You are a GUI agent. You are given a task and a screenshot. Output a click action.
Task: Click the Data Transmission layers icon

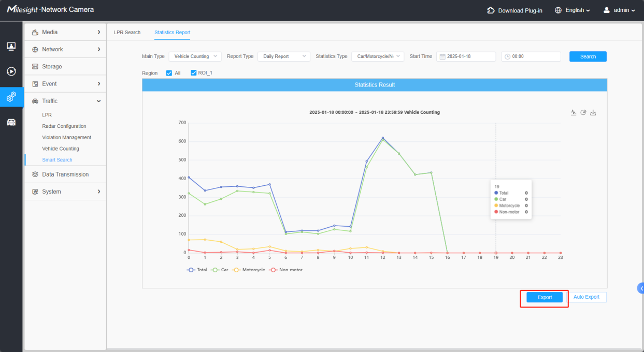35,174
